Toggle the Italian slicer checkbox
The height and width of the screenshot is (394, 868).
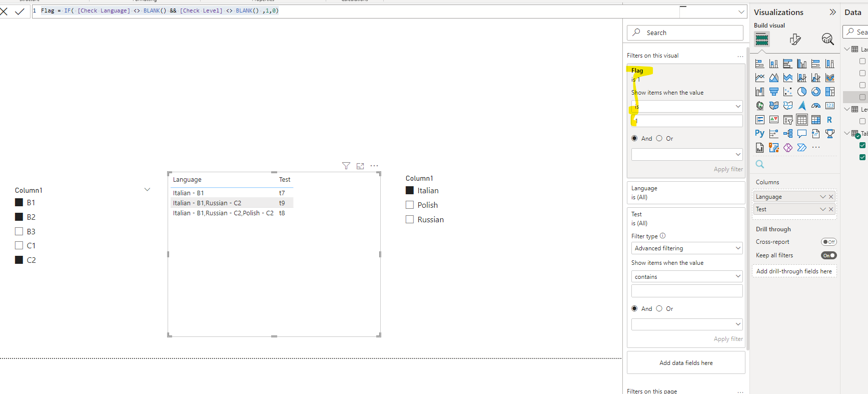pos(410,190)
